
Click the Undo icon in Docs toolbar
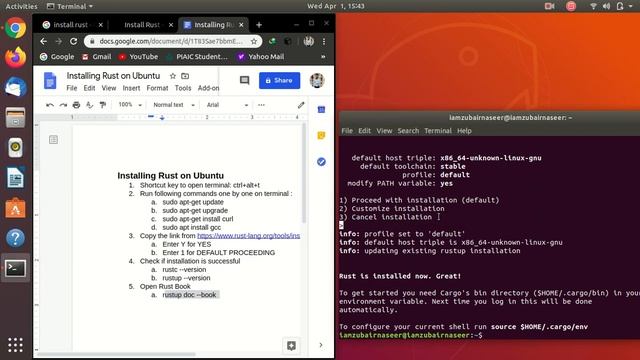point(50,105)
